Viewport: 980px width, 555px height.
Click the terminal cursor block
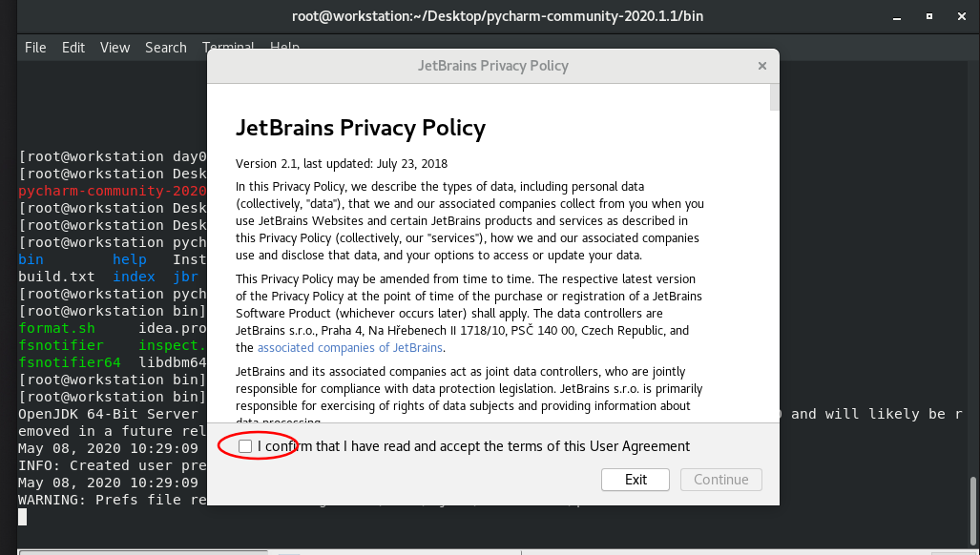coord(23,516)
